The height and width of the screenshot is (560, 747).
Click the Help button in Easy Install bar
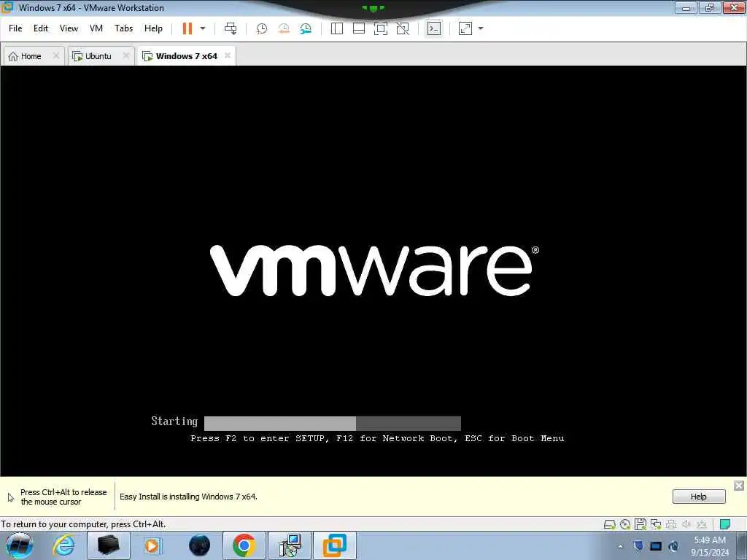click(699, 497)
